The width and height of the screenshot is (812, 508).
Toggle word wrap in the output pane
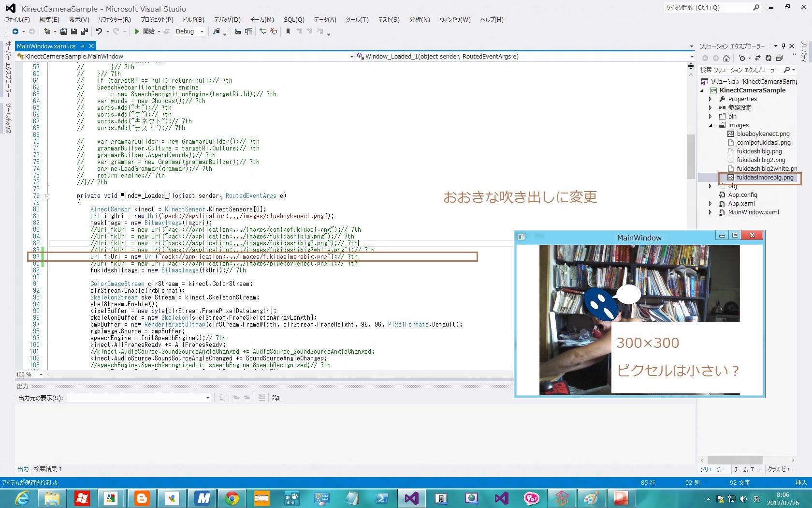pos(276,398)
